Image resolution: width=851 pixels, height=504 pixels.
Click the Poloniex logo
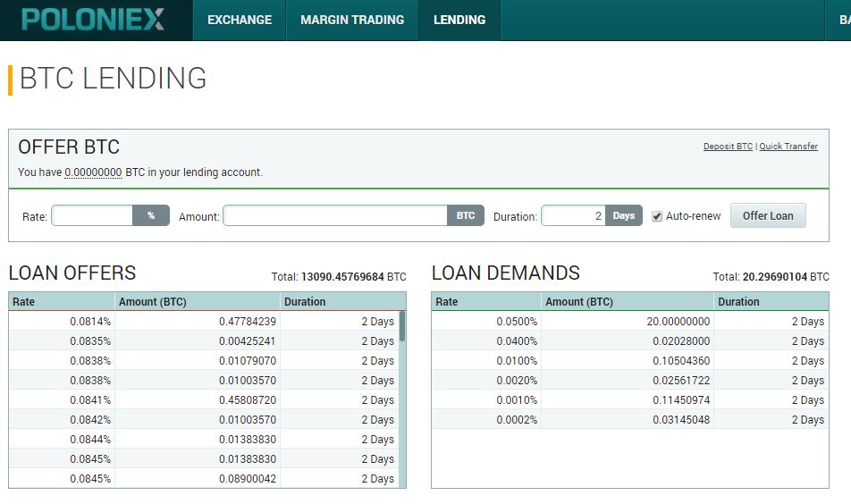point(93,20)
